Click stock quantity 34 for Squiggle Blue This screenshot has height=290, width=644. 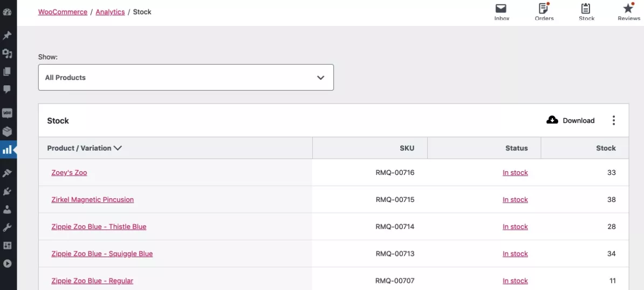pos(612,254)
